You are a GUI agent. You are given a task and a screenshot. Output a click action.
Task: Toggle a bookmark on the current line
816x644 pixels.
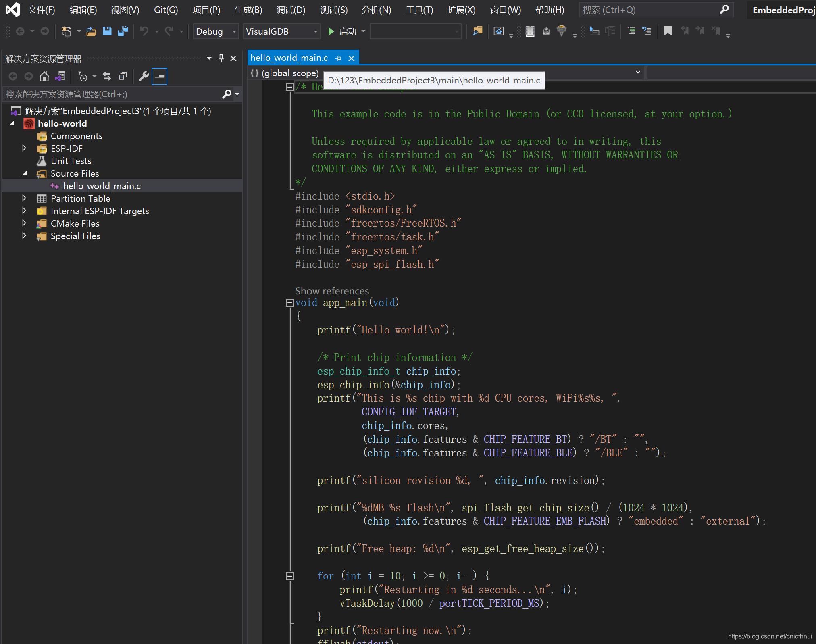click(x=668, y=31)
